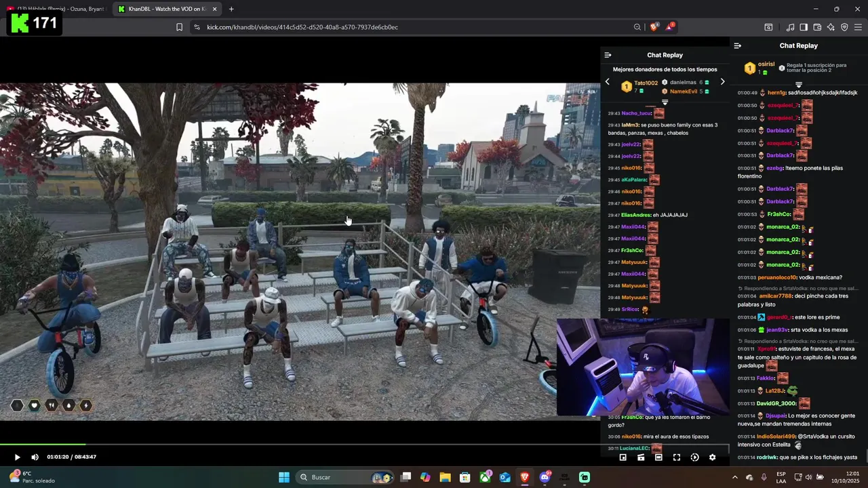Click the taskbar Buscar search box
Viewport: 868px width, 488px height.
pos(346,477)
